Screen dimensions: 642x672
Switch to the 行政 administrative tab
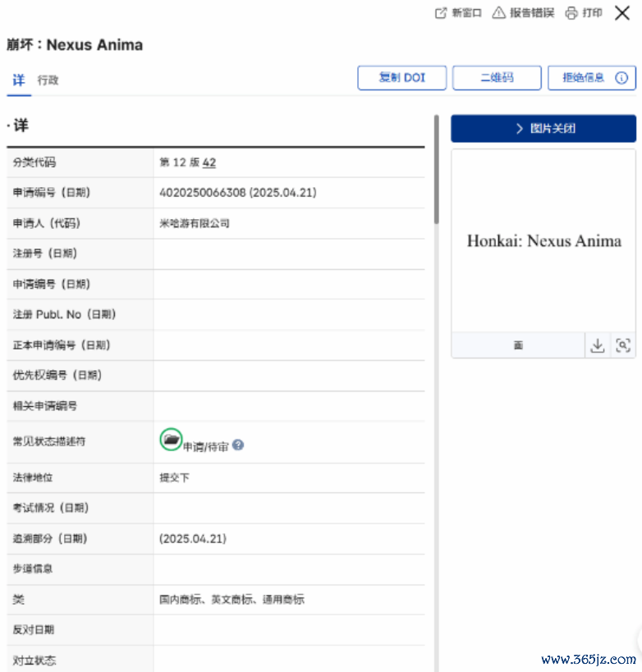pyautogui.click(x=48, y=80)
